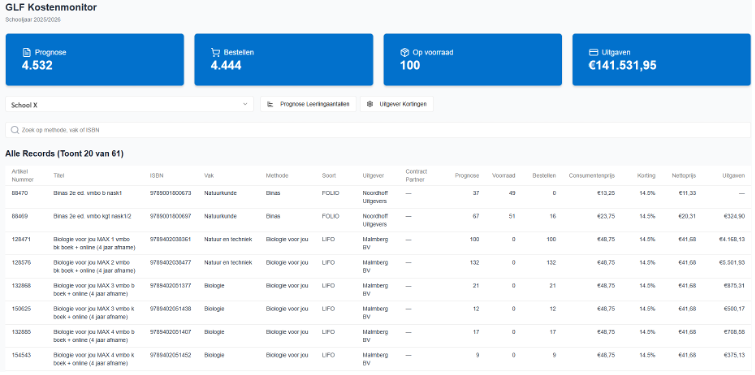
Task: Click 'Noordhoff Uitgevers' in the 88470 row
Action: coord(375,196)
